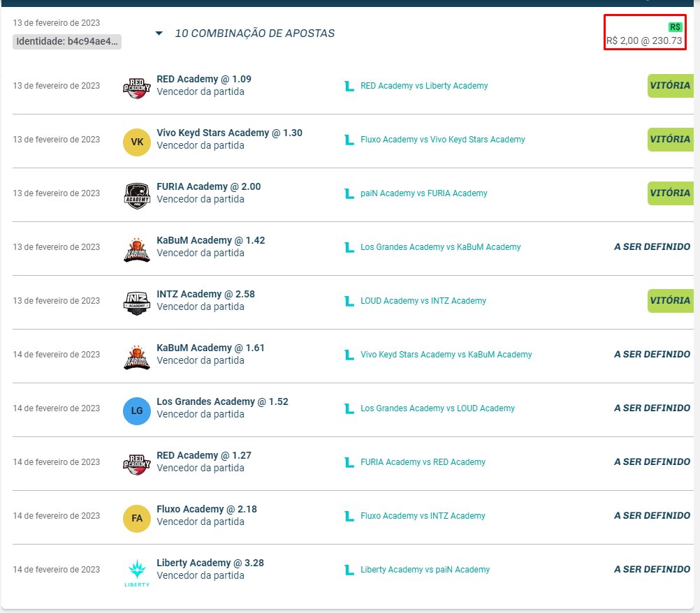Click the INTZ Academy logo
This screenshot has height=613, width=700.
coord(137,304)
